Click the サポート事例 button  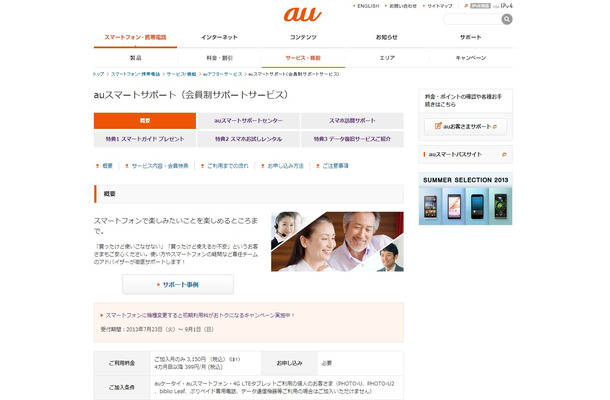pos(178,284)
